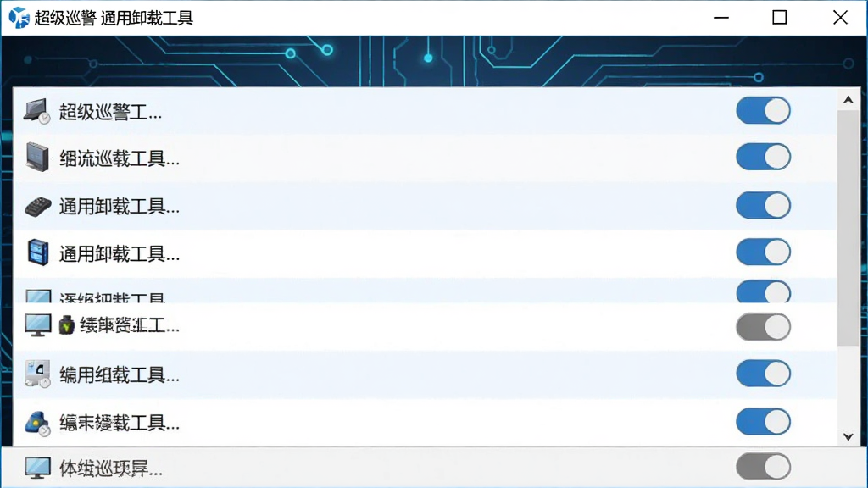The image size is (868, 488).
Task: Turn off the 超级巡警工... toggle
Action: coord(763,111)
